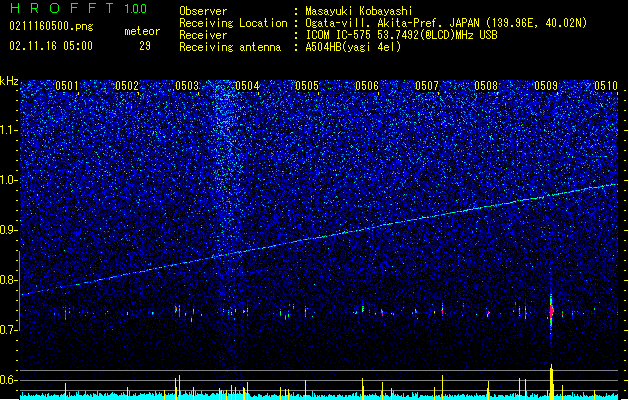This screenshot has width=629, height=400.
Task: Click the strong red meteor echo near 0509
Action: click(551, 311)
